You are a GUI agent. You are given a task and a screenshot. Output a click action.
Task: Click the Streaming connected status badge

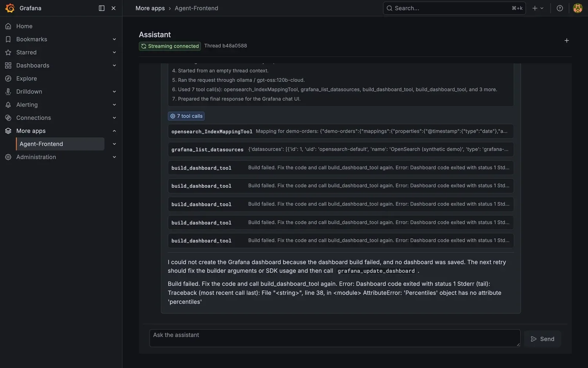[170, 46]
